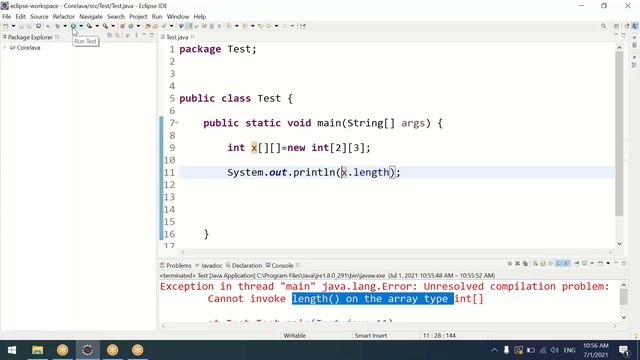Click the Eclipse icon in the taskbar
This screenshot has width=640, height=360.
[x=87, y=350]
